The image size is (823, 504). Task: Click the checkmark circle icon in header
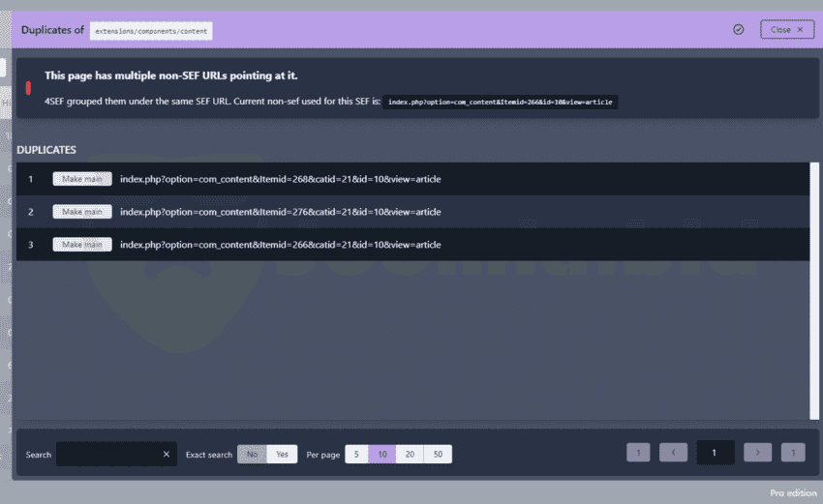click(739, 30)
